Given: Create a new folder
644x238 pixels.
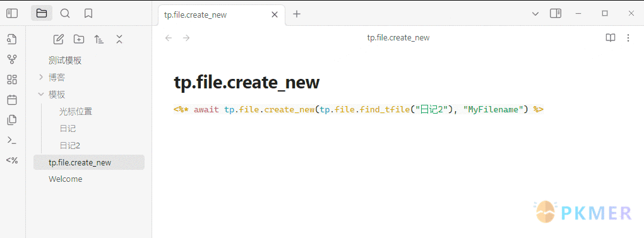Looking at the screenshot, I should coord(79,39).
